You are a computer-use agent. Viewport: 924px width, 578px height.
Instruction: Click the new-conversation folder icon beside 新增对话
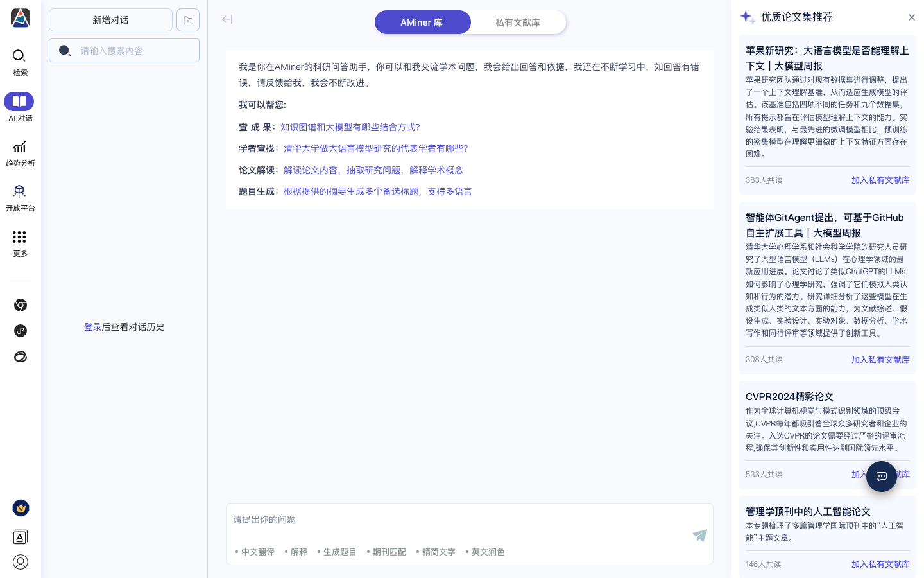[187, 19]
